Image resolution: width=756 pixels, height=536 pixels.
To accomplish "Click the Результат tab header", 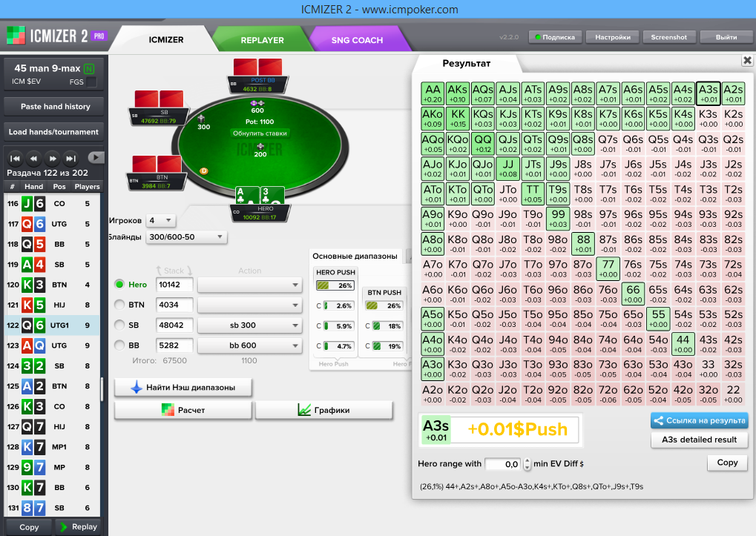I will [x=466, y=63].
